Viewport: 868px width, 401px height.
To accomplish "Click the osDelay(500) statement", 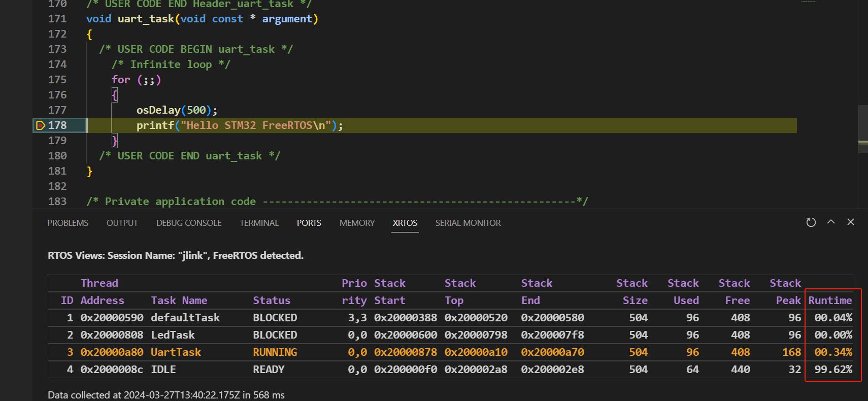I will point(177,110).
